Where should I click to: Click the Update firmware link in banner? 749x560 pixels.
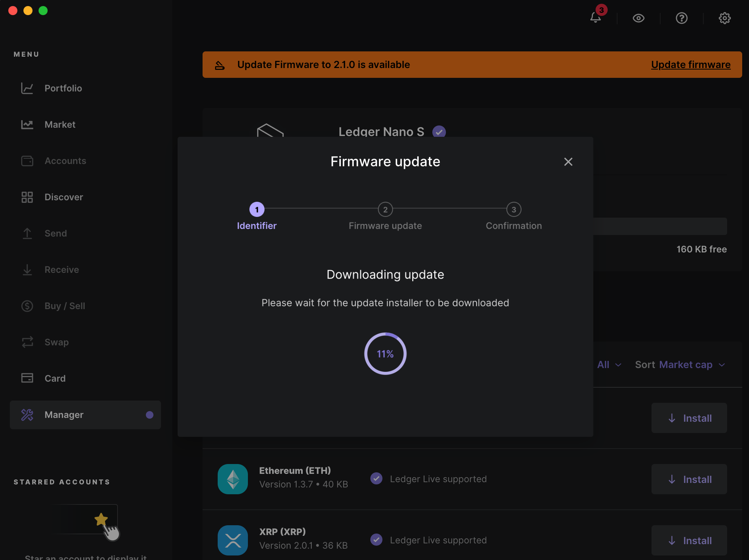pos(690,65)
